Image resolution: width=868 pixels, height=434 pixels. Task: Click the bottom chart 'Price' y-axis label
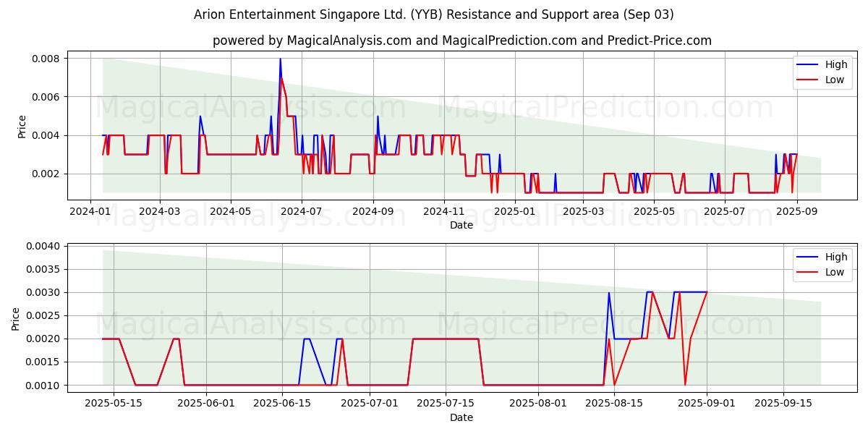16,319
